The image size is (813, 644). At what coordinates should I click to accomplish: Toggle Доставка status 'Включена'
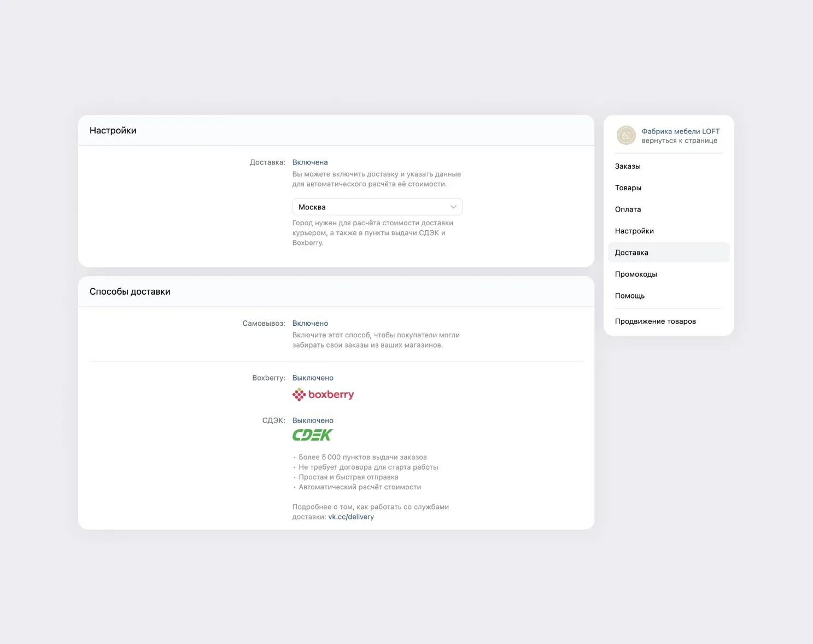pos(310,162)
